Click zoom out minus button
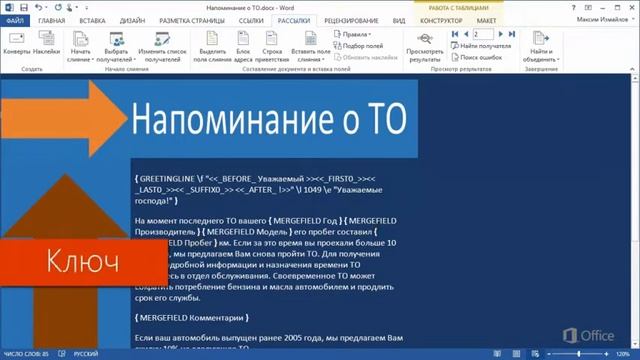640x360 pixels. coord(549,354)
